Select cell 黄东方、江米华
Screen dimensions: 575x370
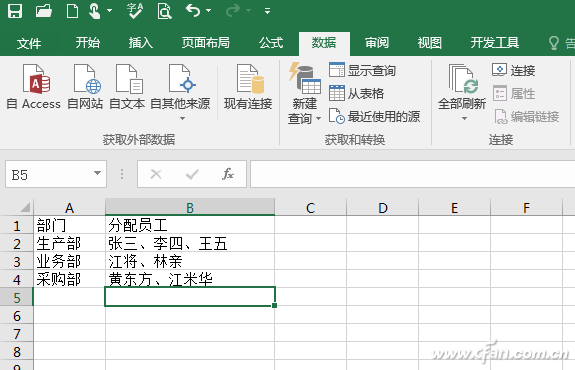[190, 279]
